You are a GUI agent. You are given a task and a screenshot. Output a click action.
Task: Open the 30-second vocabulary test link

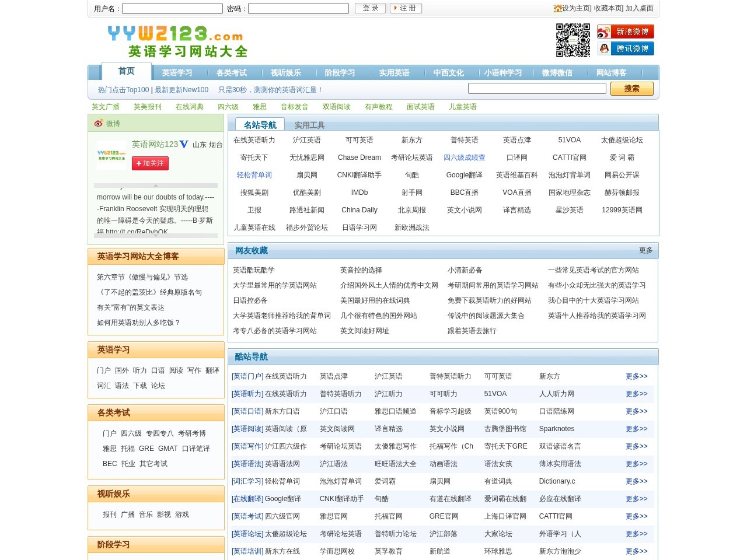271,90
